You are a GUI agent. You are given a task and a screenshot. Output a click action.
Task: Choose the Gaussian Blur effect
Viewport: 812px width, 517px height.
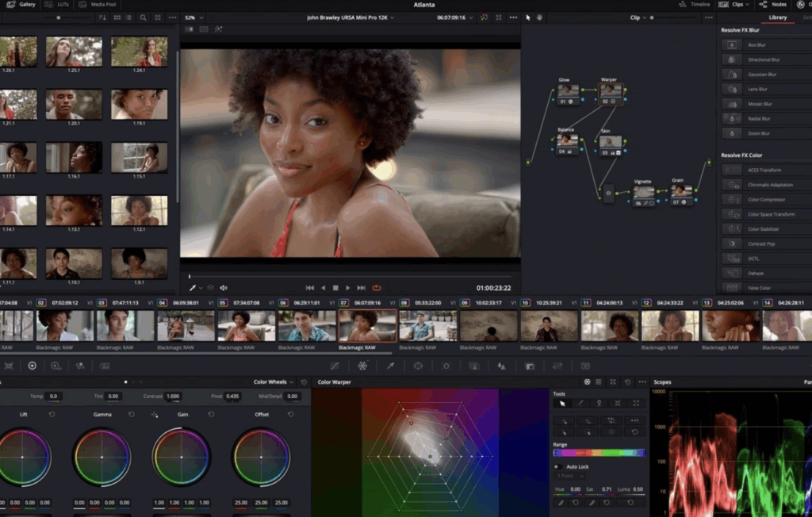pyautogui.click(x=767, y=75)
